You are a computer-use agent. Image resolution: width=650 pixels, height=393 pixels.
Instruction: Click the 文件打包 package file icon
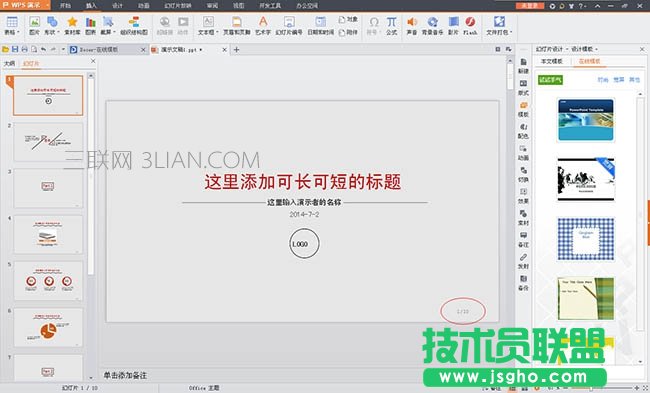coord(499,22)
